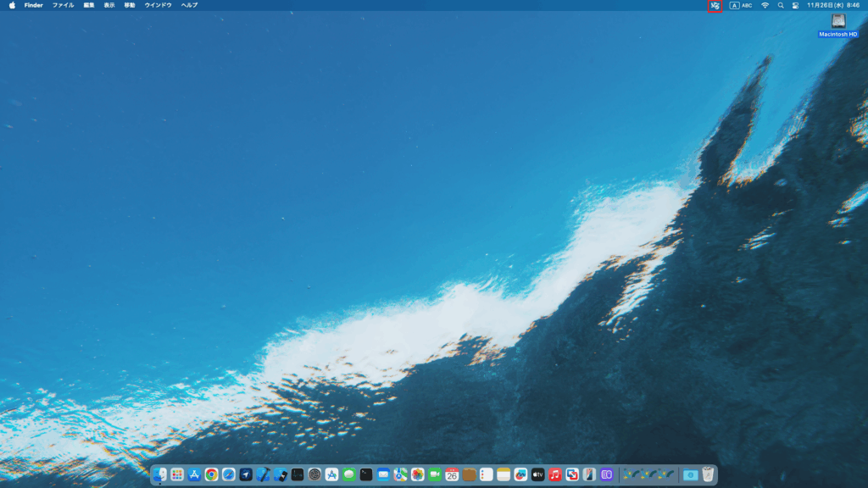
Task: Open the Photos app in Dock
Action: (418, 474)
